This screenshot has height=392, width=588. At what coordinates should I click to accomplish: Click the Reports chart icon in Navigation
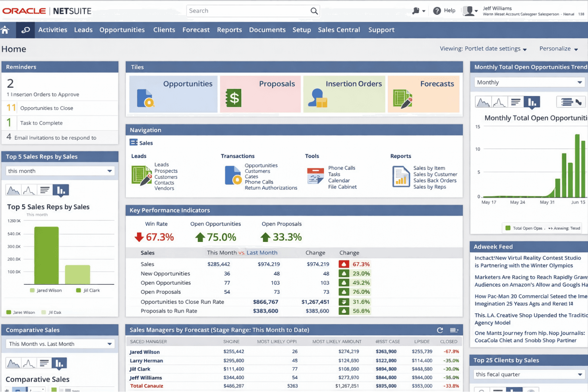coord(401,177)
